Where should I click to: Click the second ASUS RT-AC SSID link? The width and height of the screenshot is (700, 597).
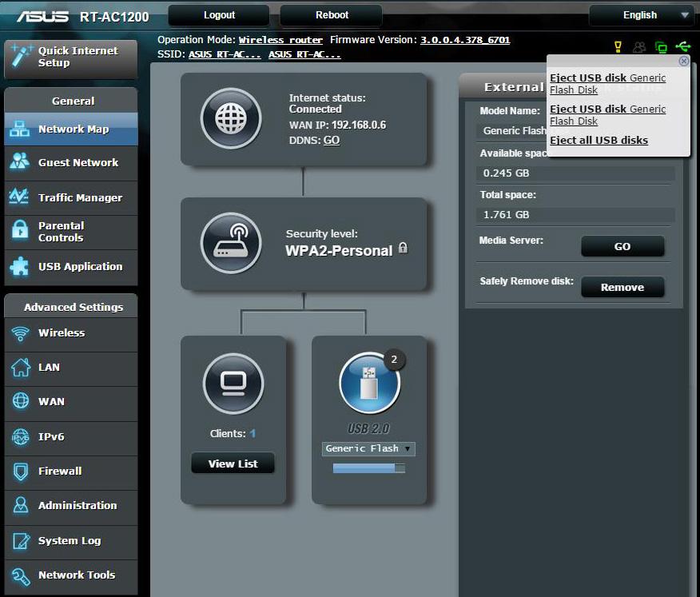click(x=304, y=54)
